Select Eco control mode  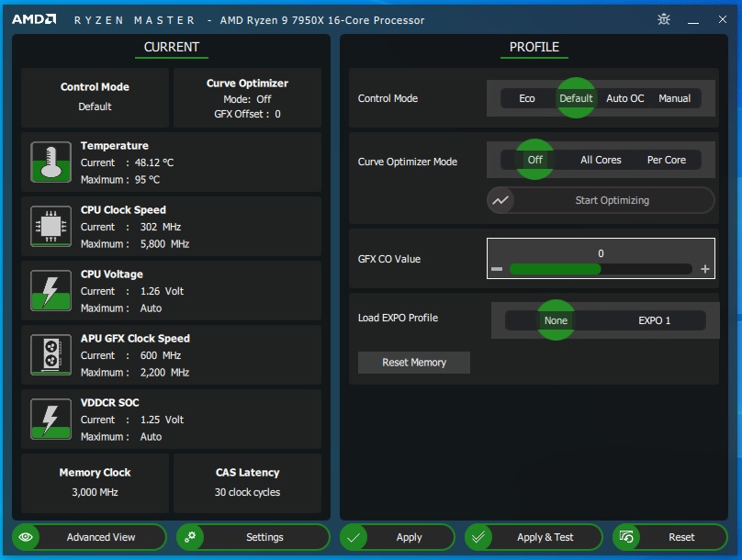pos(526,98)
